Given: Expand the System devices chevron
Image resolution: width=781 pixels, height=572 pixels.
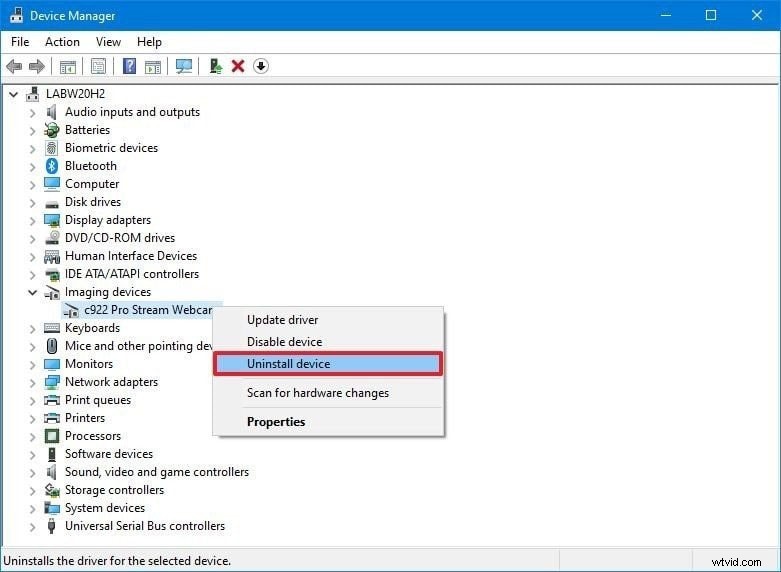Looking at the screenshot, I should point(33,508).
